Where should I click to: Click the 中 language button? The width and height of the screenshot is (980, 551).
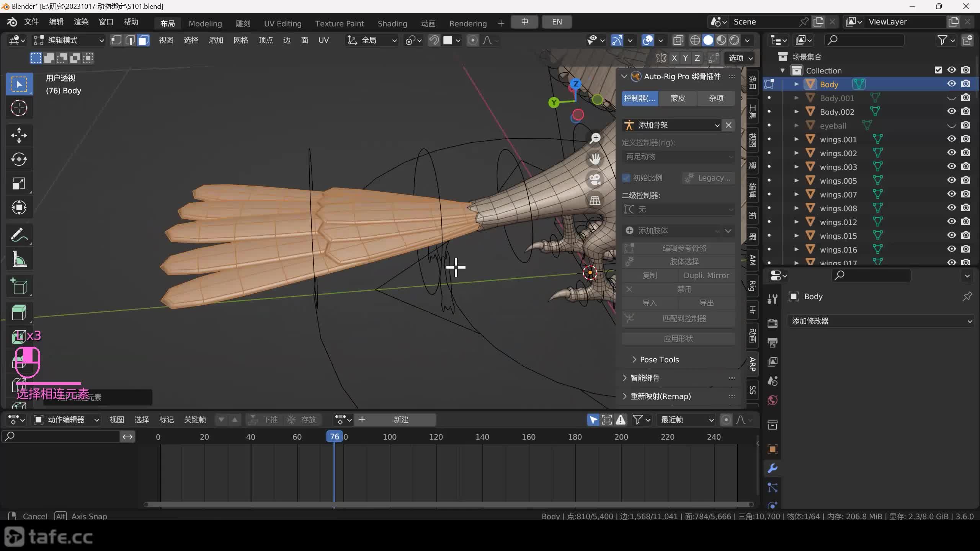(x=524, y=22)
